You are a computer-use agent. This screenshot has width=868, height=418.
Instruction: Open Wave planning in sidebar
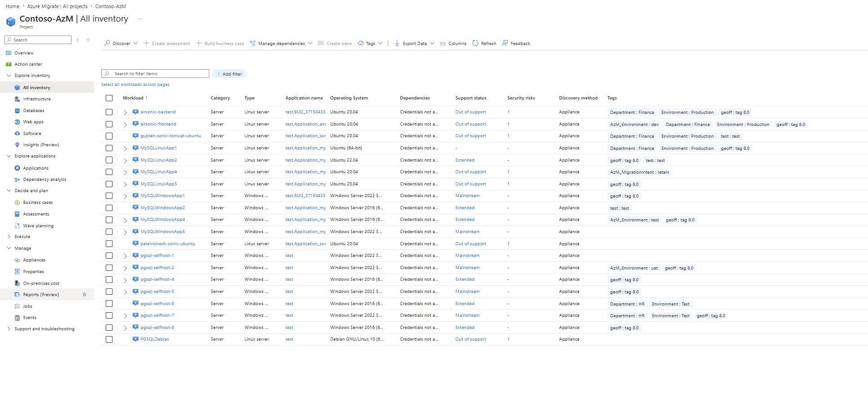(38, 226)
